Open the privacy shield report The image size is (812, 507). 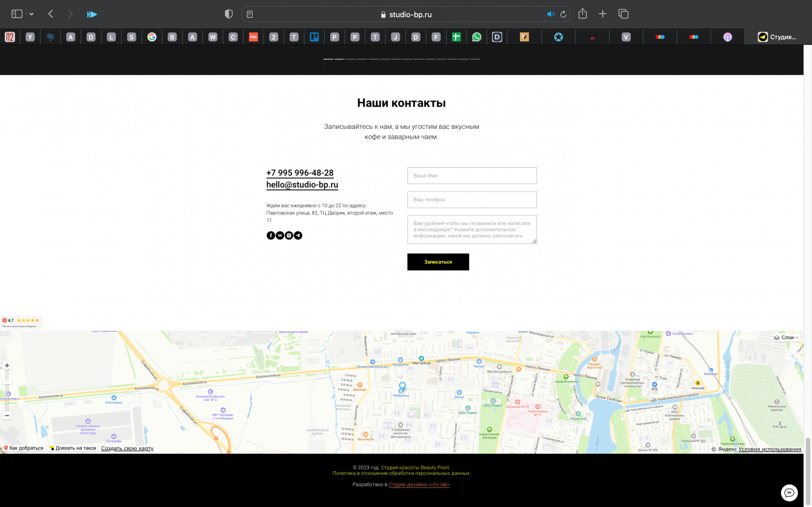coord(228,14)
